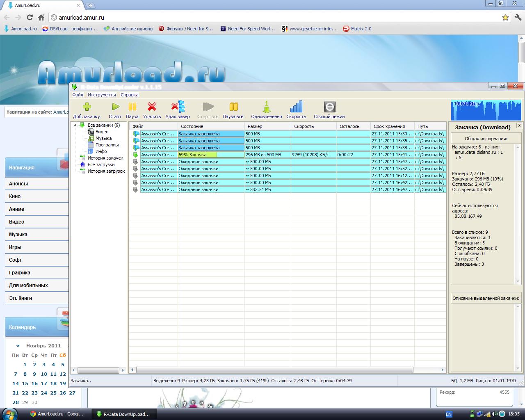525x420 pixels.
Task: Click the greyed Старт все icon
Action: point(208,107)
